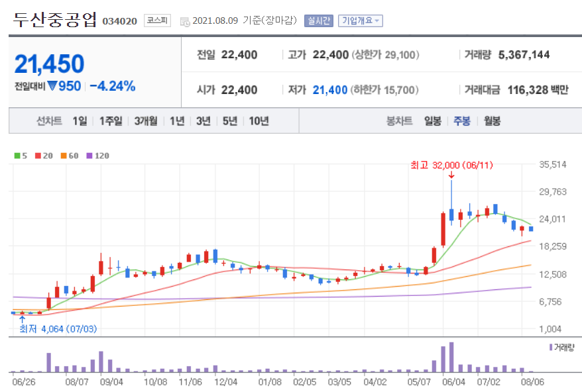Image resolution: width=582 pixels, height=392 pixels.
Task: Click the large red candle before the peak
Action: [x=443, y=230]
